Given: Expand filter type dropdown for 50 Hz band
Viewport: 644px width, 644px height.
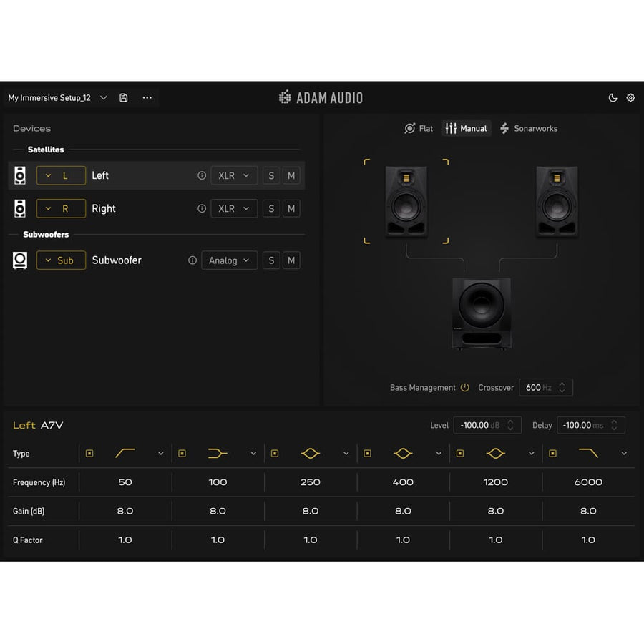Looking at the screenshot, I should point(160,454).
